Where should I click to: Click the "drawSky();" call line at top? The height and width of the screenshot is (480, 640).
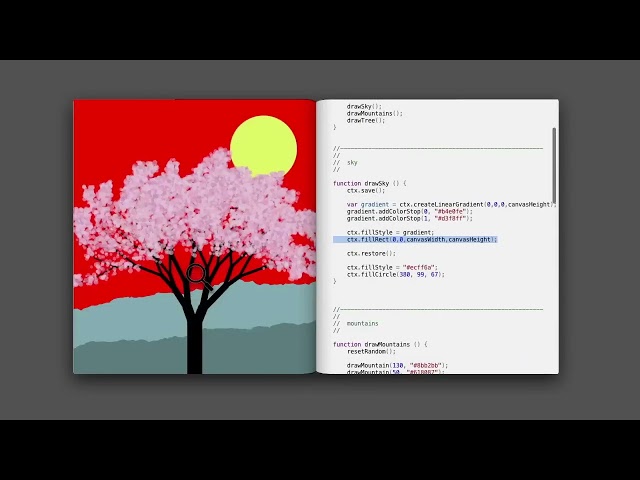(364, 106)
